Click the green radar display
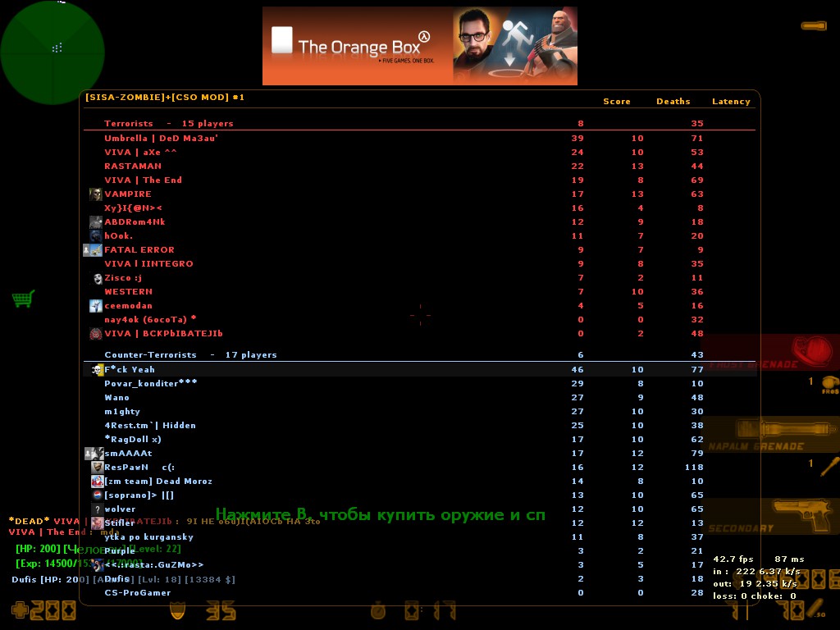840x630 pixels. (x=52, y=52)
